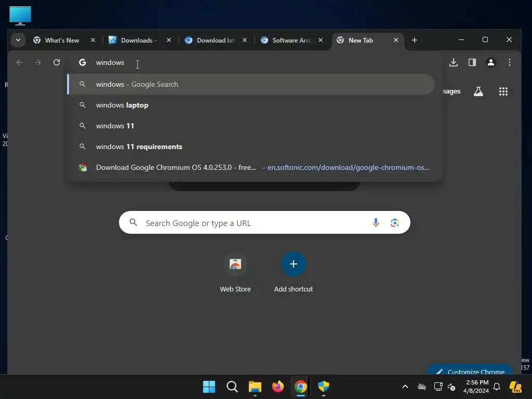Open the Chrome profile avatar

[x=490, y=62]
